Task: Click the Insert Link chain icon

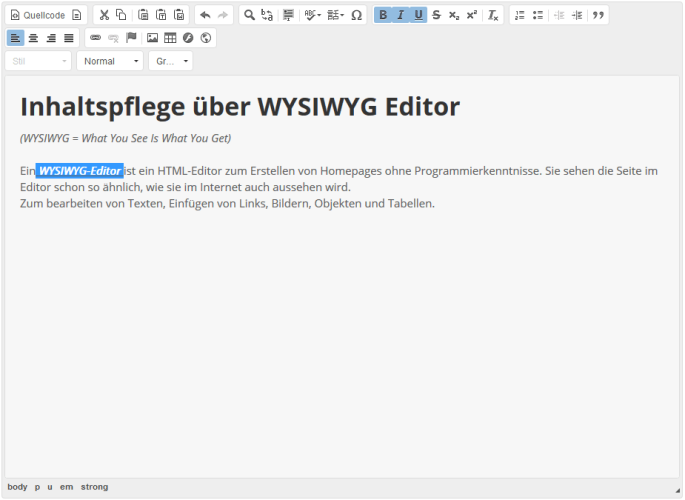Action: [96, 38]
